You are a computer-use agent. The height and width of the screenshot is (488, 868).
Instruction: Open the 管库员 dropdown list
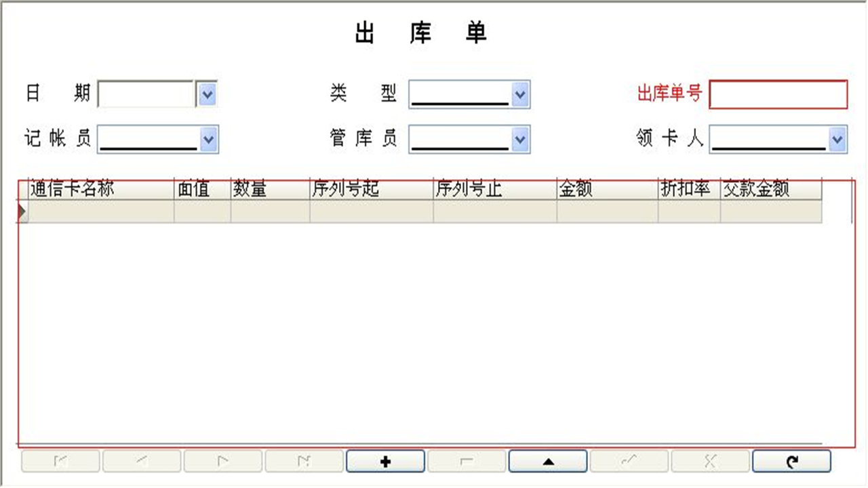pyautogui.click(x=519, y=140)
